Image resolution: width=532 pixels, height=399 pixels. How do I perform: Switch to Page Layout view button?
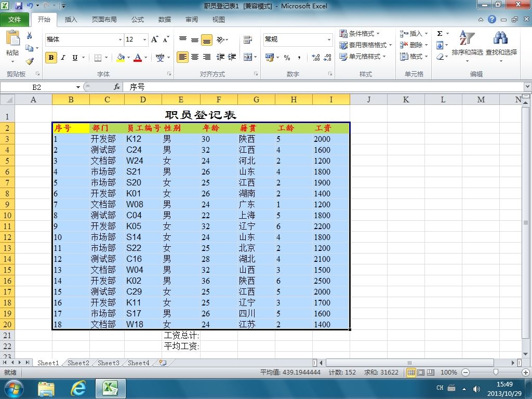421,373
